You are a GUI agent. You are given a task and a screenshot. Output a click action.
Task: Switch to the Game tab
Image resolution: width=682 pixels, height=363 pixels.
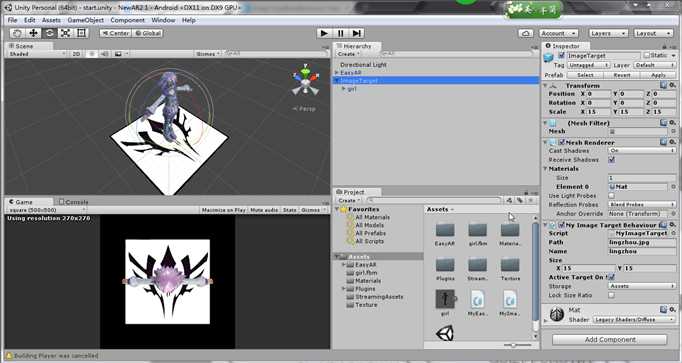tap(21, 202)
